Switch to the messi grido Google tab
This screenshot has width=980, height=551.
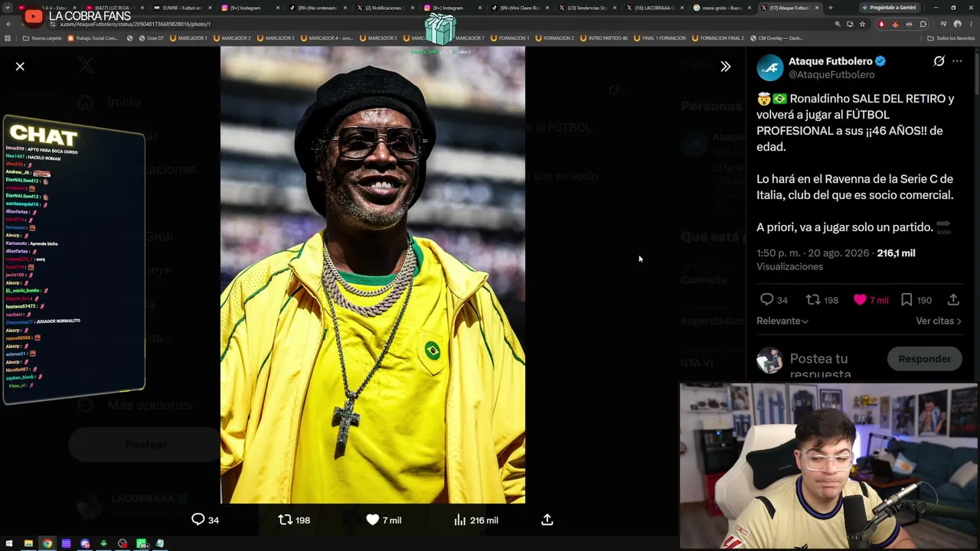[722, 8]
